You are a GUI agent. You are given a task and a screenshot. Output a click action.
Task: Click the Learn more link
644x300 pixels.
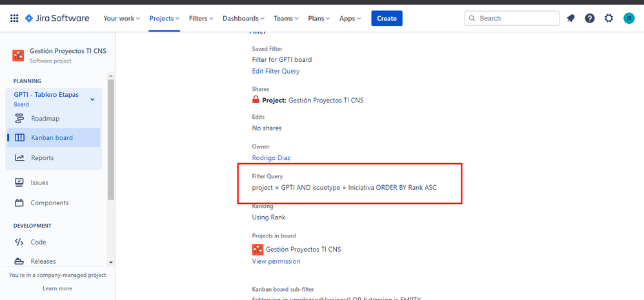[57, 288]
